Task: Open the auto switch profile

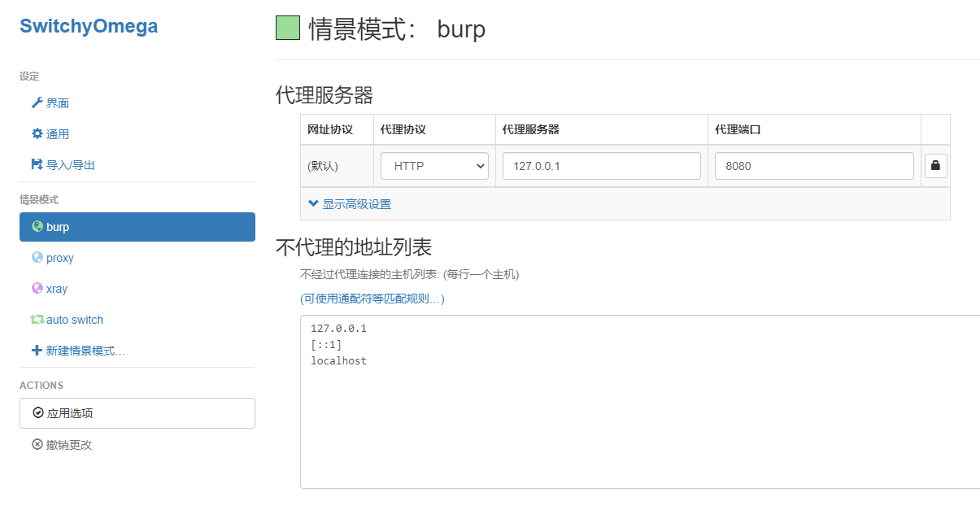Action: (137, 320)
